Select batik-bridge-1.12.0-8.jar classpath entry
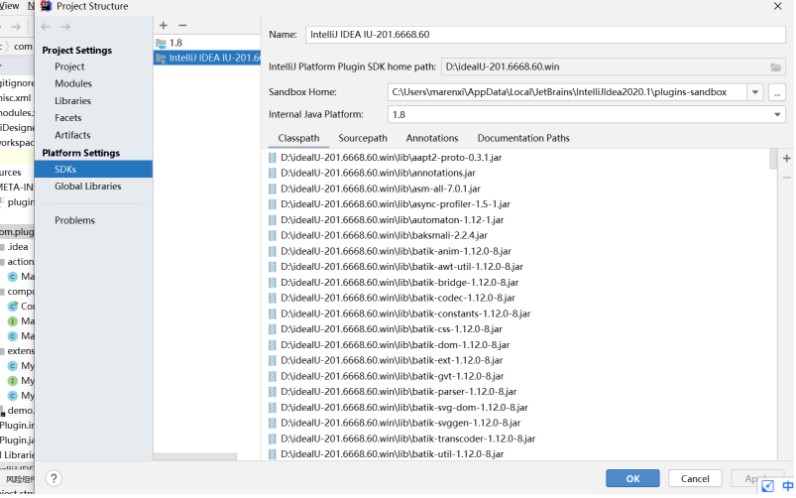This screenshot has width=796, height=498. [x=400, y=283]
